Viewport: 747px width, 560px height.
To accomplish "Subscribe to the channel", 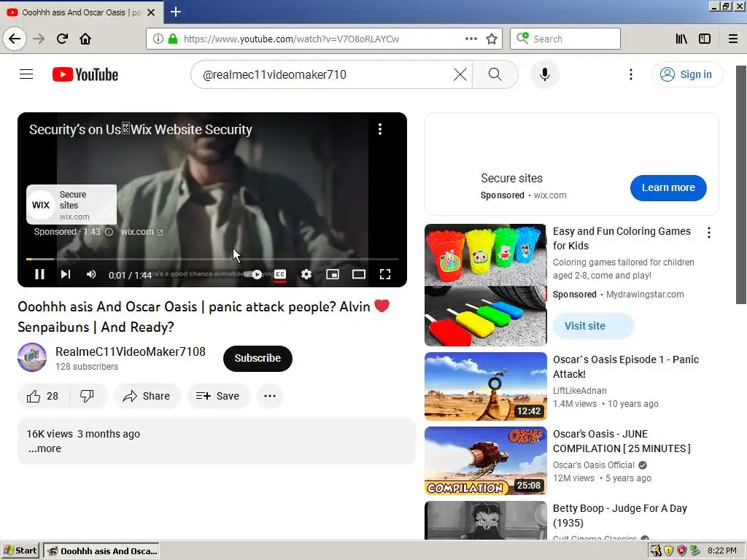I will [x=258, y=358].
